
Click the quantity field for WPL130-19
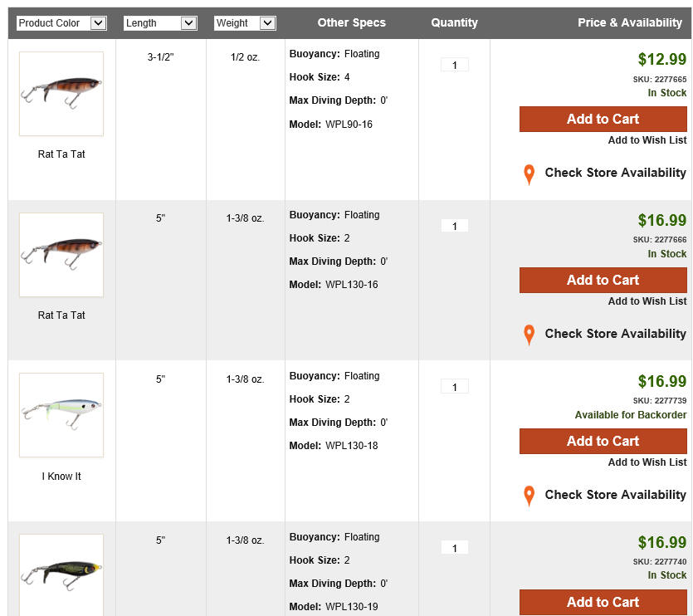[x=454, y=548]
